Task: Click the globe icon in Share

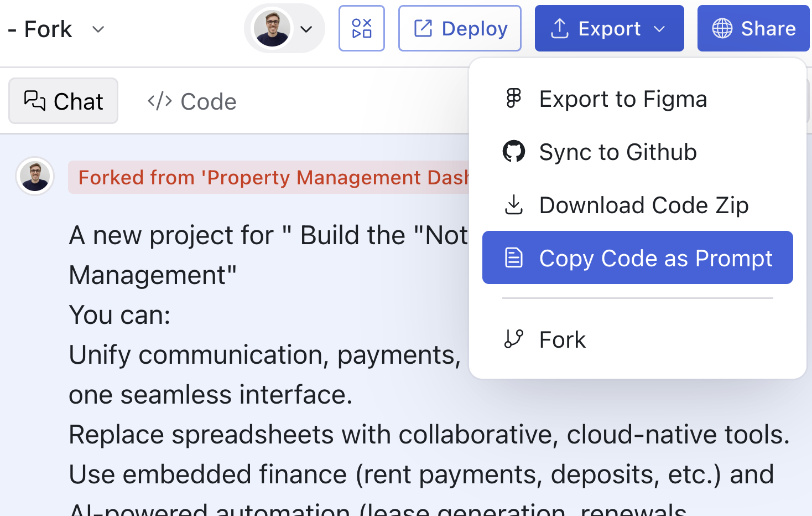Action: [x=722, y=28]
